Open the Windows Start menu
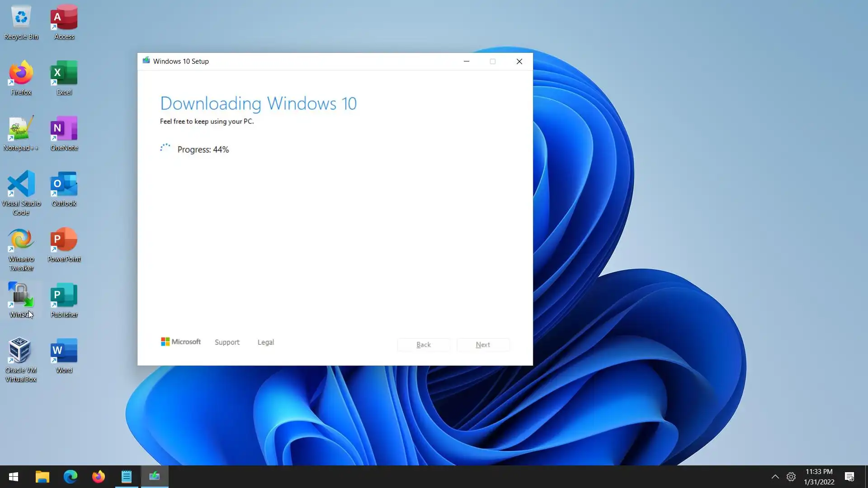868x488 pixels. [14, 477]
